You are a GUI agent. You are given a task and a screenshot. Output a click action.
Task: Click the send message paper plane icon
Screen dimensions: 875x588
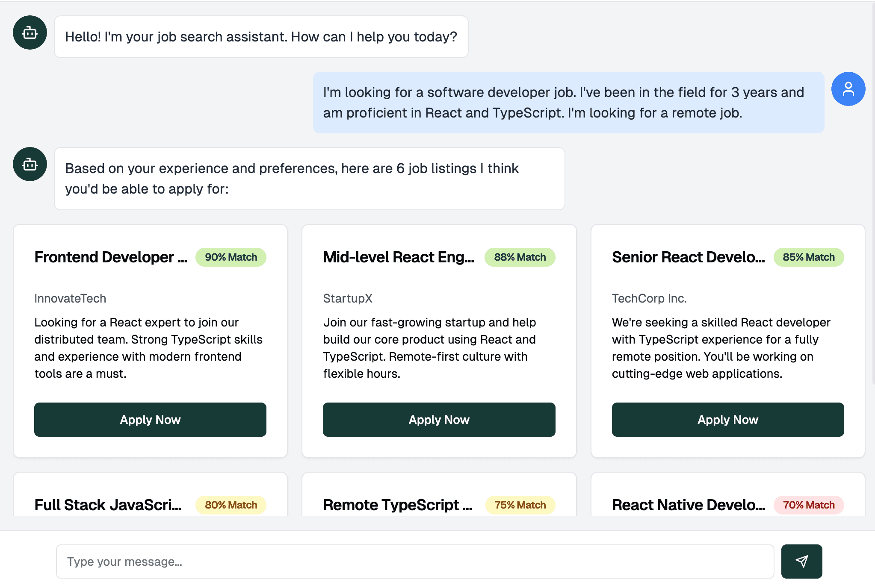pos(801,561)
